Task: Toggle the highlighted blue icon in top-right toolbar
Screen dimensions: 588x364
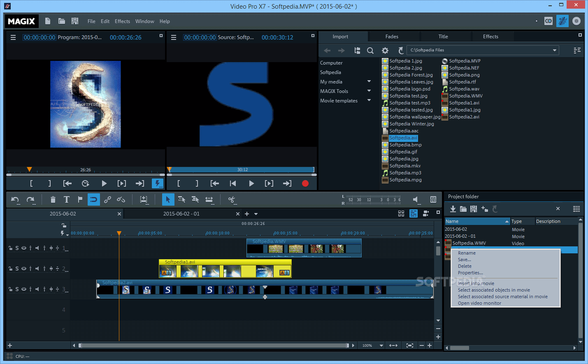Action: coord(562,21)
